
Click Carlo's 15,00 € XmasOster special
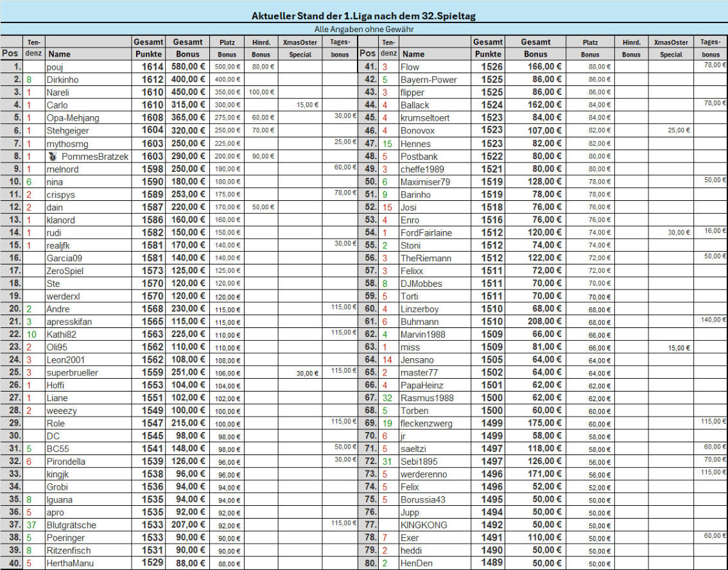click(308, 105)
